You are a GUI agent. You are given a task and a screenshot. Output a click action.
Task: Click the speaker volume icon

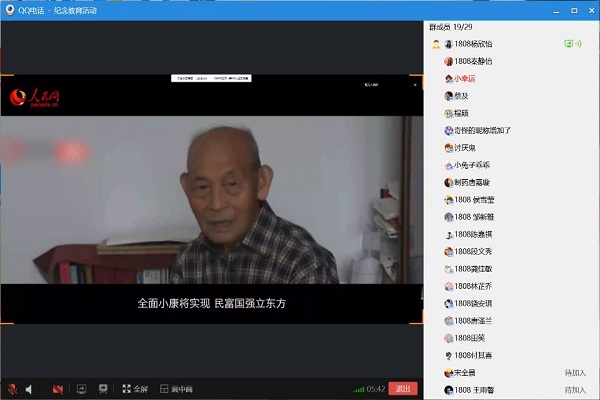(29, 388)
